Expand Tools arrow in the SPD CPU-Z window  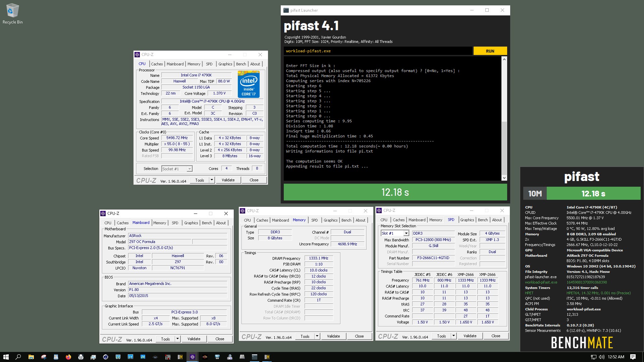453,336
